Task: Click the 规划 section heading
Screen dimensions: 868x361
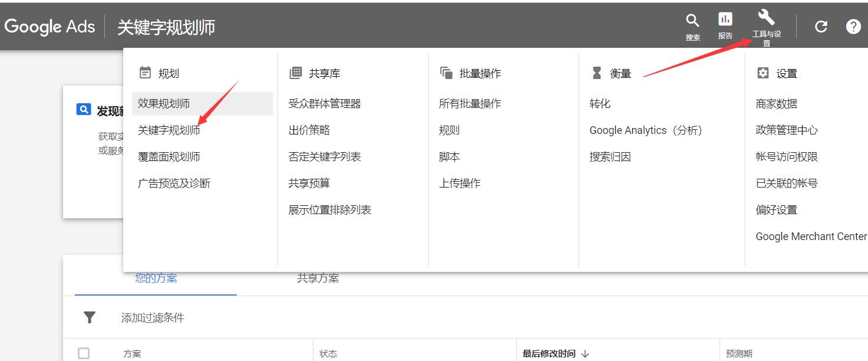Action: pos(169,73)
